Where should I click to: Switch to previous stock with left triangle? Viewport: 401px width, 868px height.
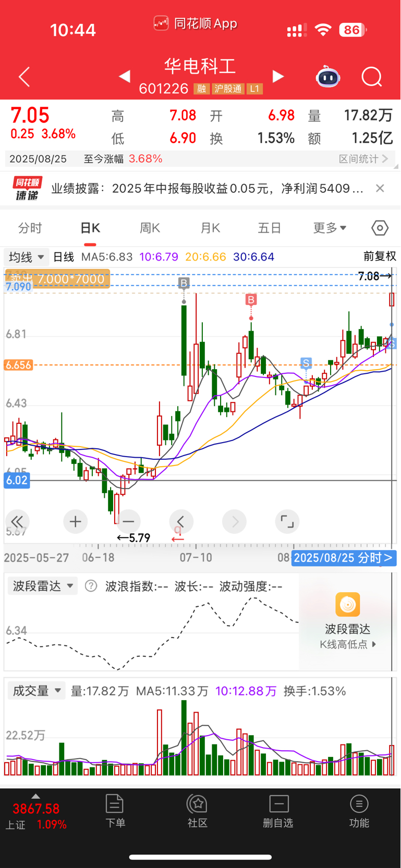[124, 77]
